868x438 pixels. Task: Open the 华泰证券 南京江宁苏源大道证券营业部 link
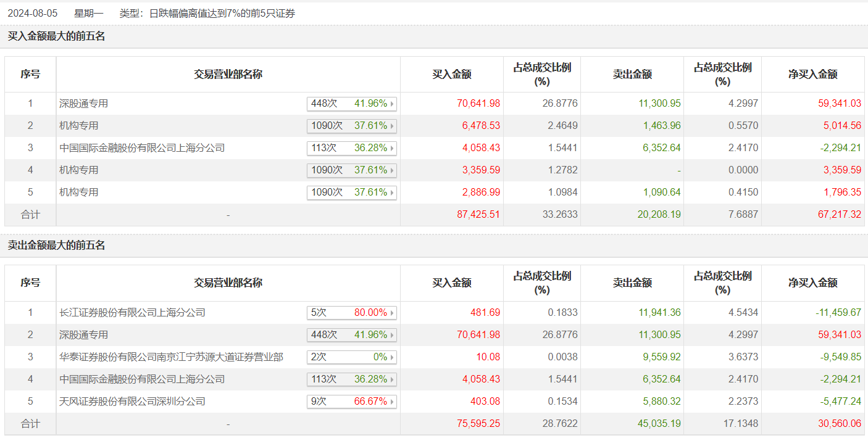171,357
